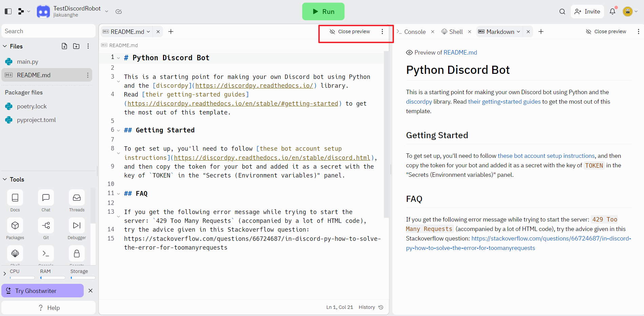Expand the TestDiscordRobot repl name dropdown
The width and height of the screenshot is (644, 316).
[x=106, y=12]
